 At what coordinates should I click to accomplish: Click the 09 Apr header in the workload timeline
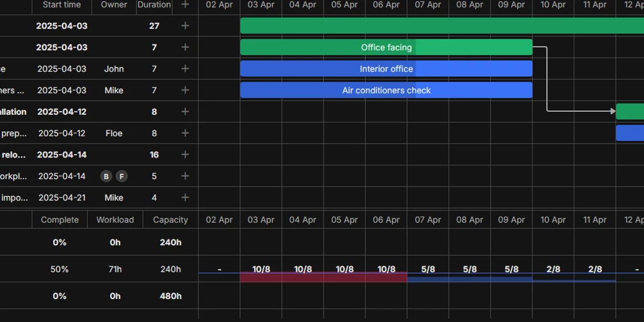point(511,220)
